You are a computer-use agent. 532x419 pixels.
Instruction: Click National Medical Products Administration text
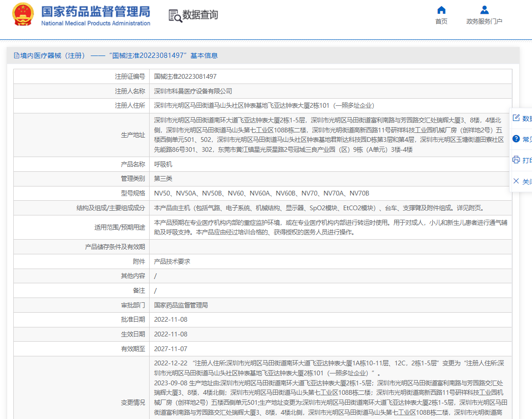click(x=95, y=23)
